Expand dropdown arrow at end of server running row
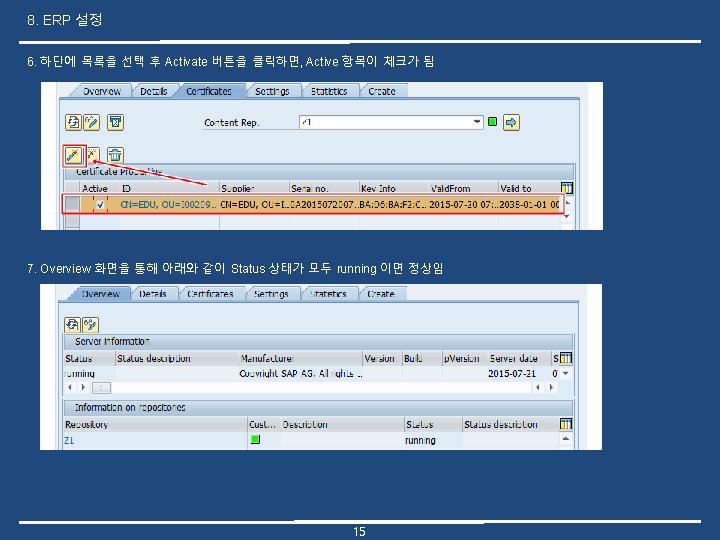This screenshot has width=720, height=540. [566, 374]
